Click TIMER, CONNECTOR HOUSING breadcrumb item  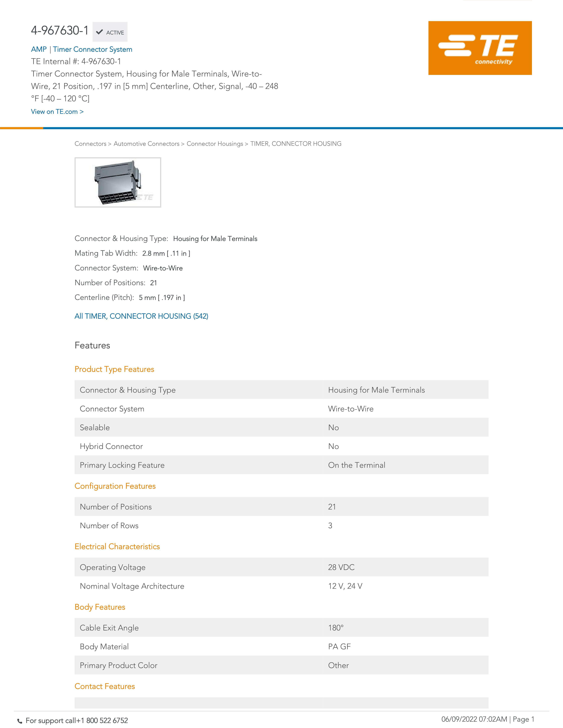pos(296,144)
